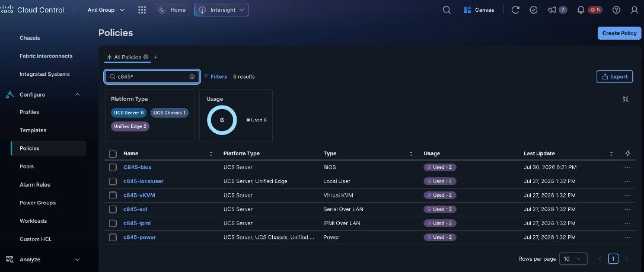Open the c845-vKVM policy link

139,196
